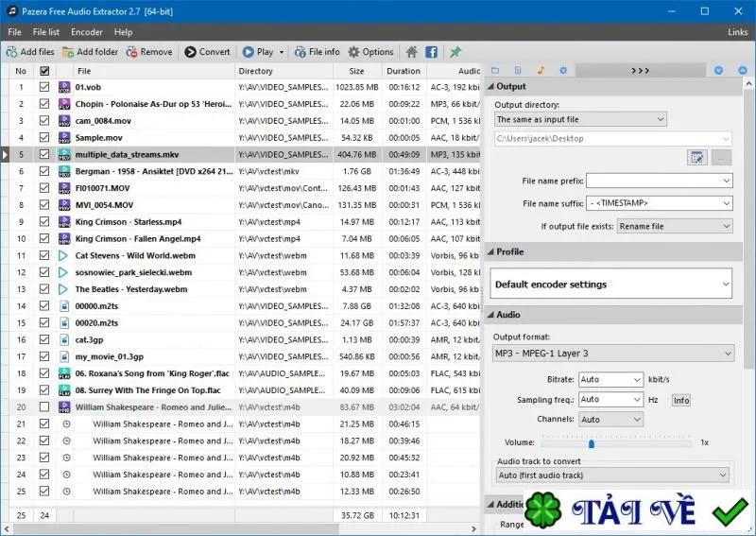The width and height of the screenshot is (756, 536).
Task: Open the Output format dropdown
Action: pos(613,354)
